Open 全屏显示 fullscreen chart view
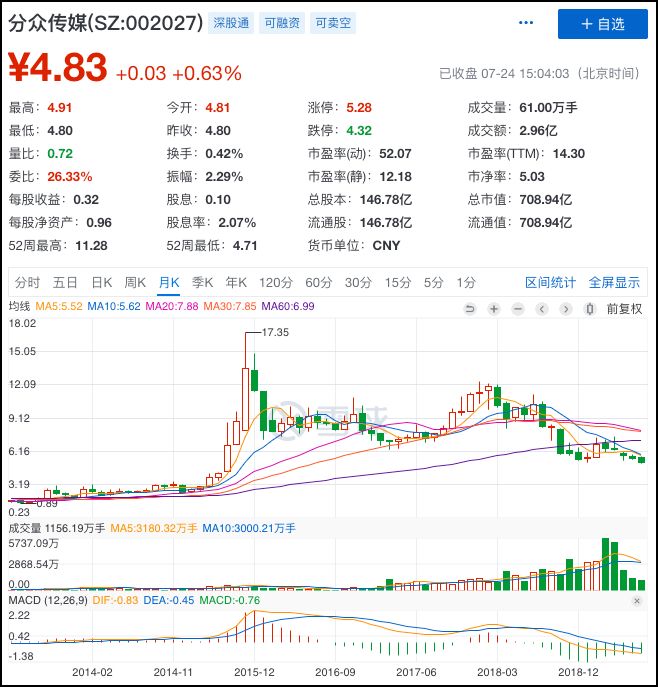Viewport: 658px width, 687px height. [x=614, y=283]
